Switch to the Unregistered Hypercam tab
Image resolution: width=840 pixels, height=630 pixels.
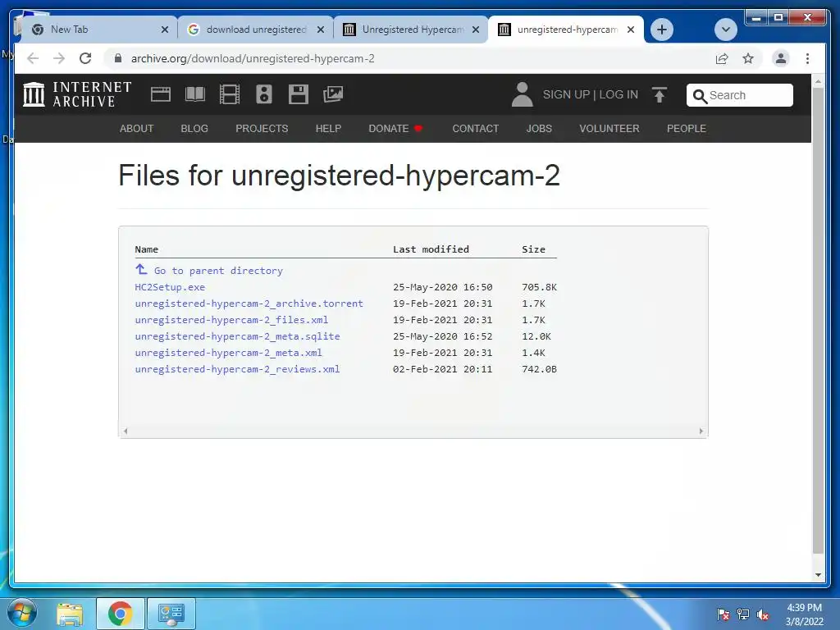(413, 30)
